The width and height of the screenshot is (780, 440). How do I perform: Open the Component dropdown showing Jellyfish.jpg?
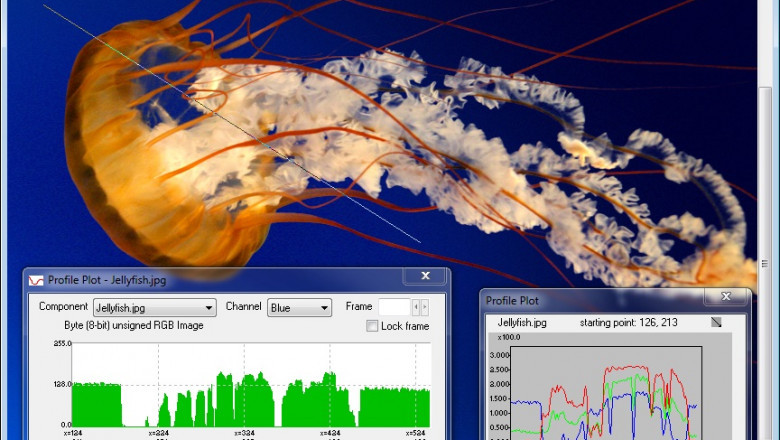[155, 308]
